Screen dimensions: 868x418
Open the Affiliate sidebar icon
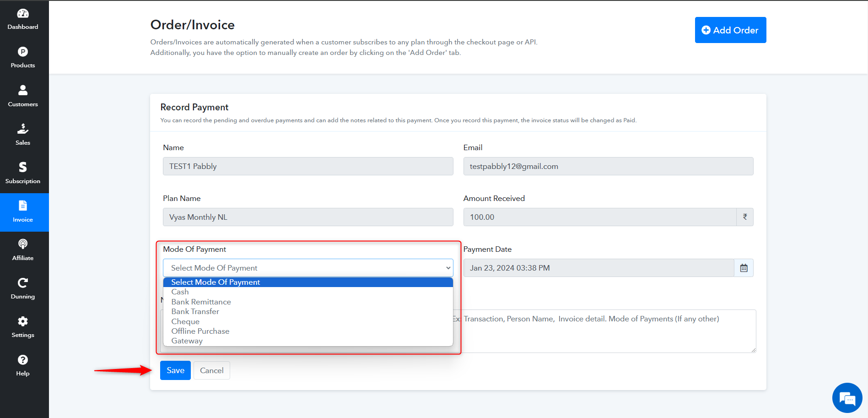(23, 244)
